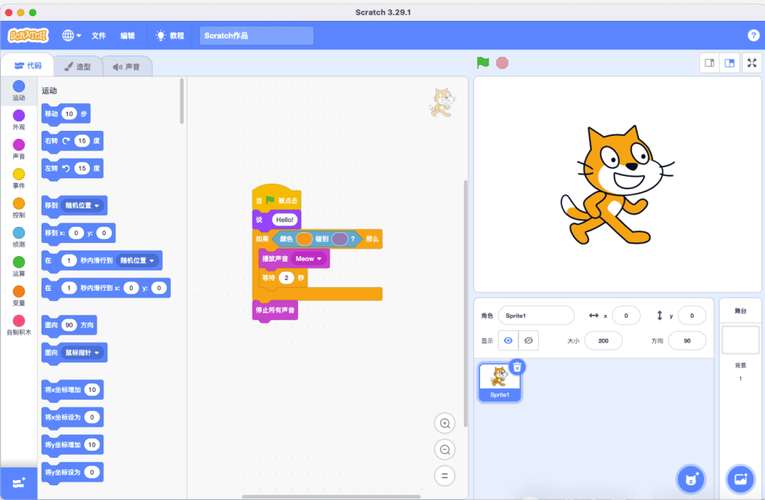Reset workspace zoom with equals button
This screenshot has width=765, height=500.
click(444, 476)
